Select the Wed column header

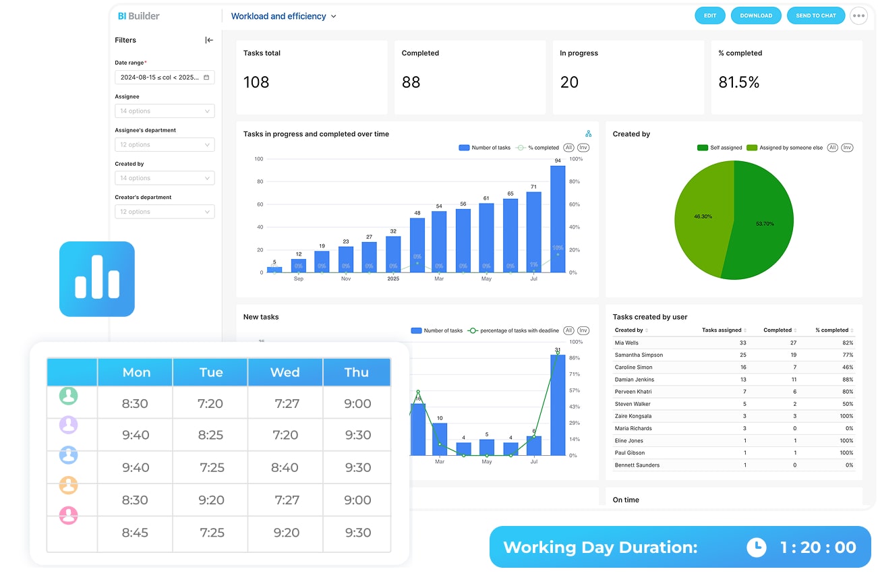coord(285,372)
